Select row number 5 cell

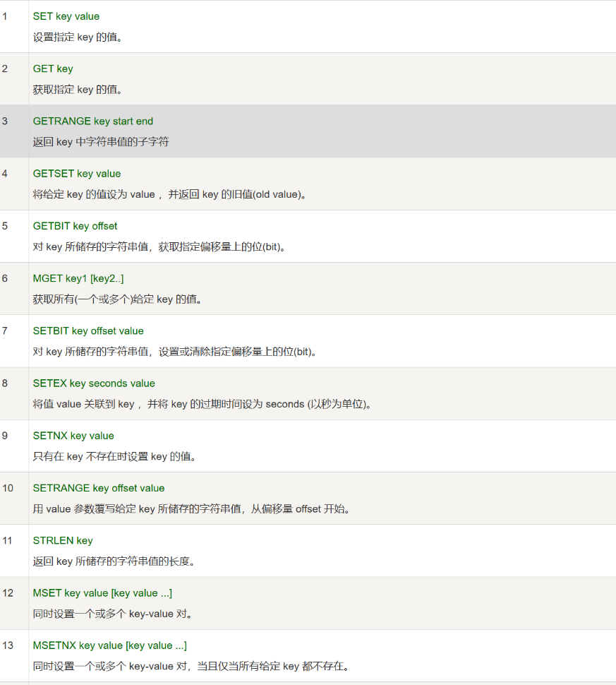pos(14,236)
